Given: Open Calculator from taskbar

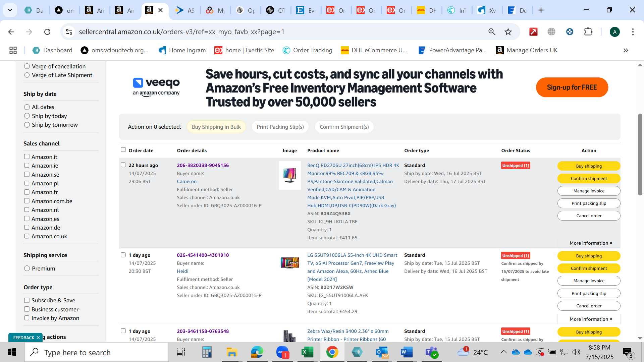Looking at the screenshot, I should pyautogui.click(x=207, y=353).
